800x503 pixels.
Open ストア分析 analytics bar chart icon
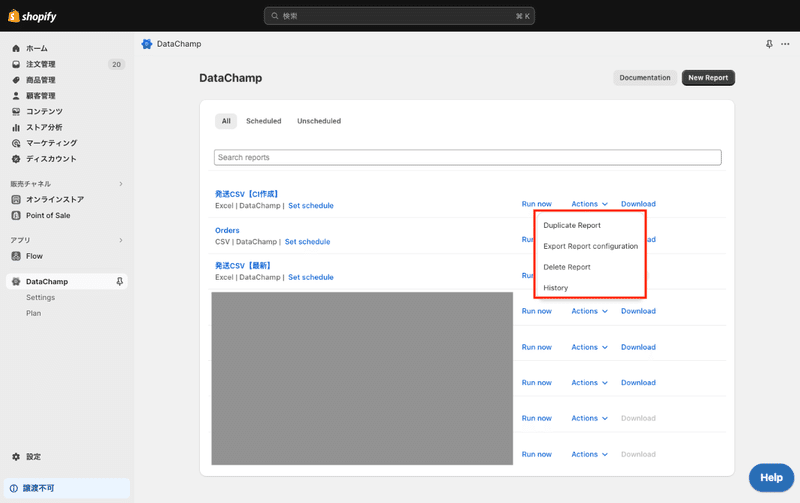[16, 128]
